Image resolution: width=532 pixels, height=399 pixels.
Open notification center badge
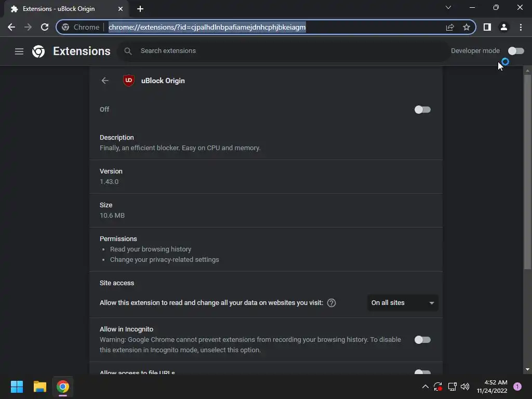[x=517, y=387]
